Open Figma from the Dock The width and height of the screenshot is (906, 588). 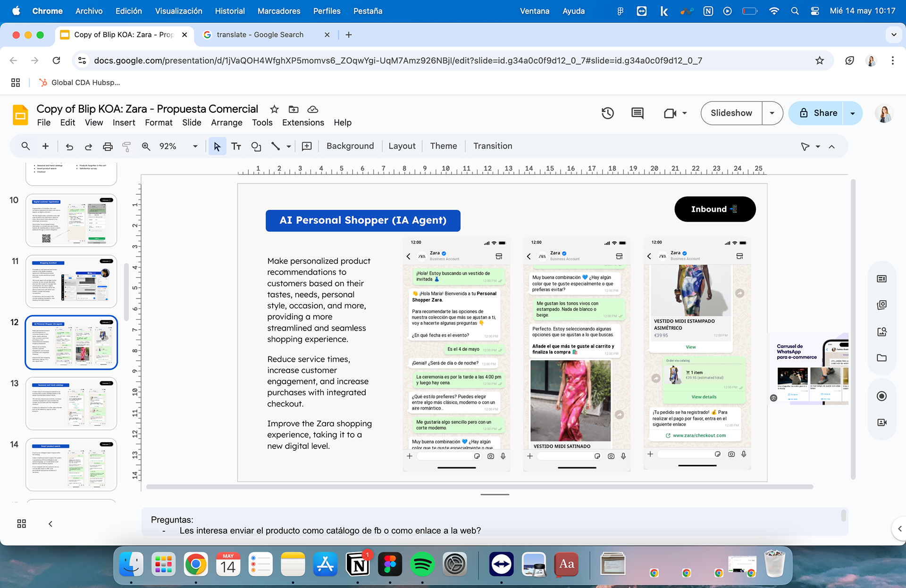click(390, 564)
